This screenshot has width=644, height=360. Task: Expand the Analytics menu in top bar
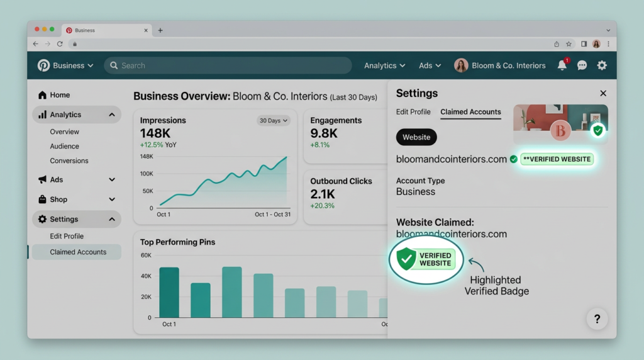point(384,65)
